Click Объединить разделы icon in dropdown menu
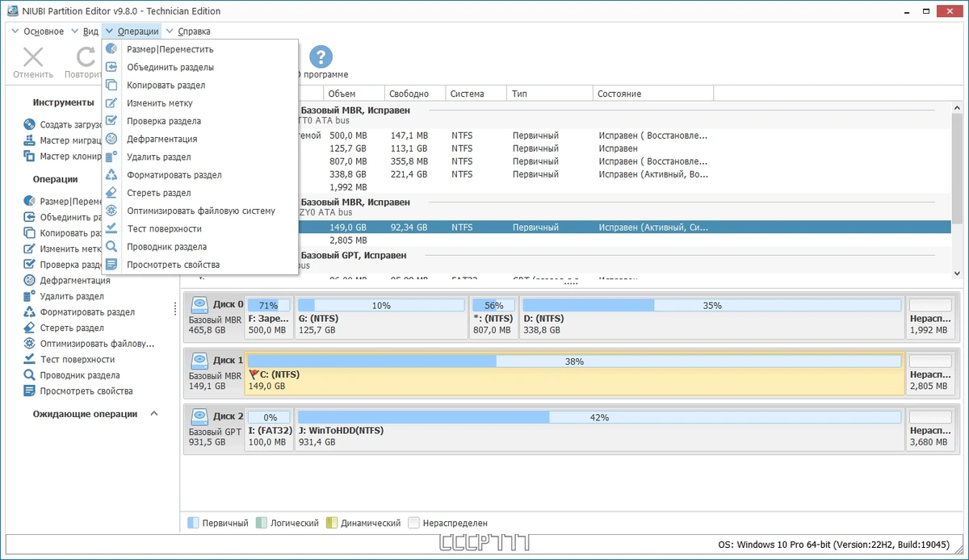This screenshot has width=969, height=560. (111, 67)
